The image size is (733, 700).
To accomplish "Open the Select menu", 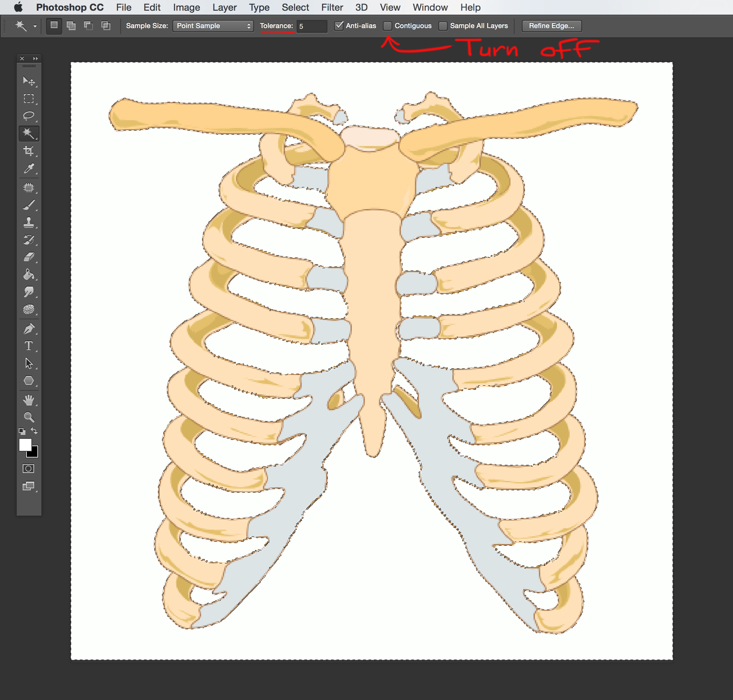I will [295, 7].
